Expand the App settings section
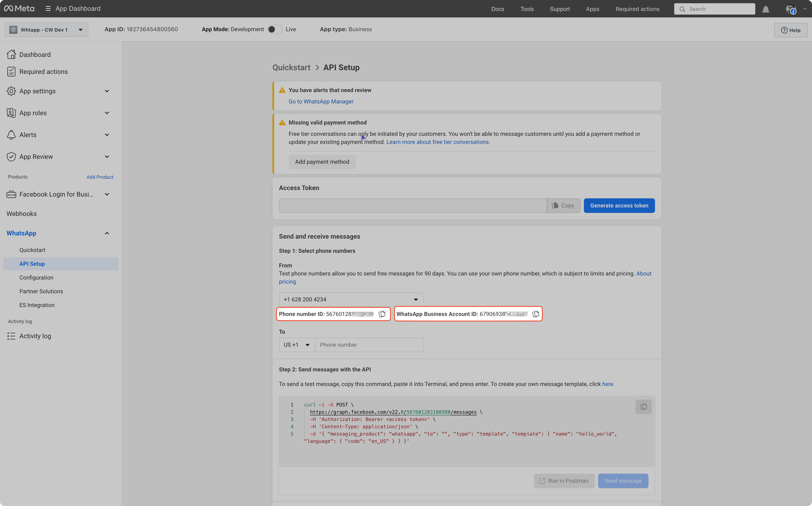The height and width of the screenshot is (506, 812). [107, 91]
